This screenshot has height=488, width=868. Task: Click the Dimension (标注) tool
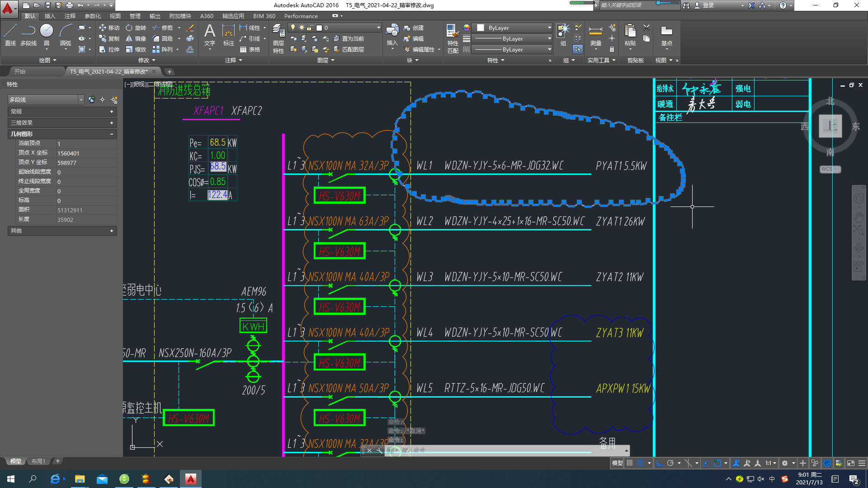228,35
